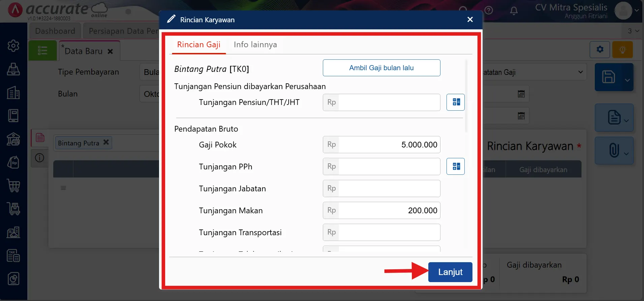Click the paperclip attachment icon

614,150
